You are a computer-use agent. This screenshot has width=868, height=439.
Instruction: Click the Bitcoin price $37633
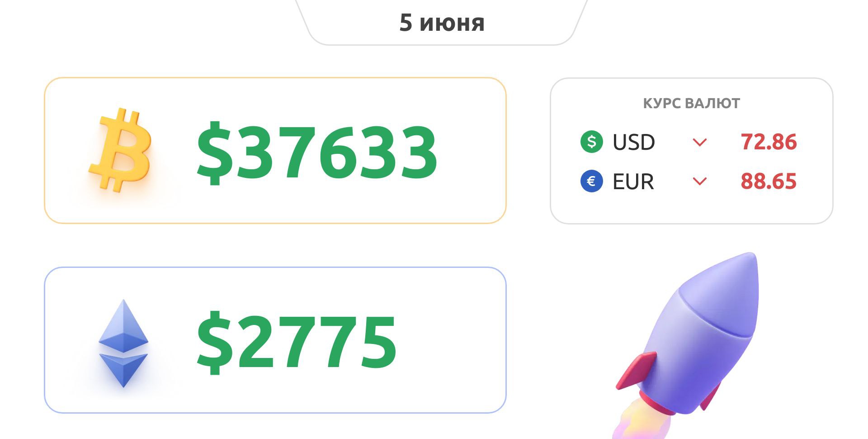(317, 152)
